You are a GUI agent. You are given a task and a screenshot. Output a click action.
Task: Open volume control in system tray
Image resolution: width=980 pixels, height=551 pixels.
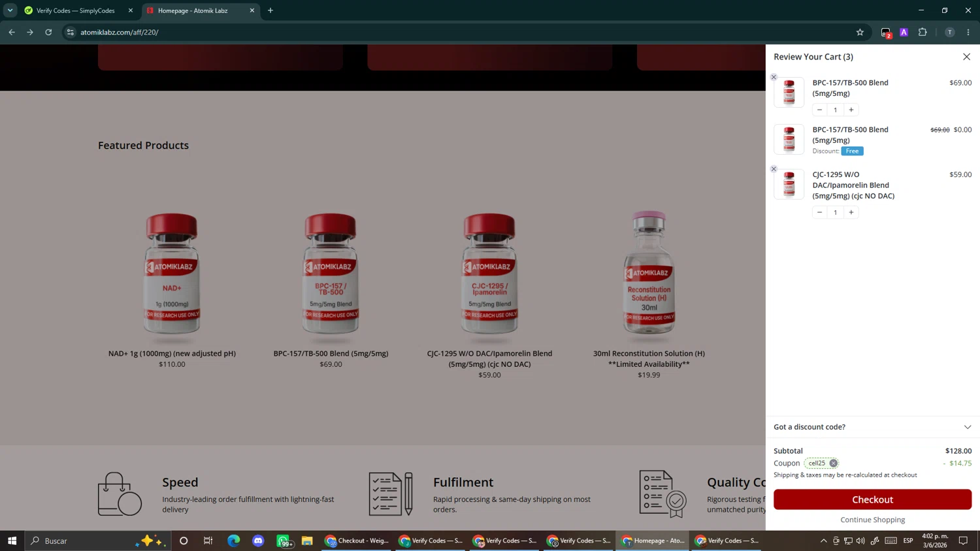(x=860, y=541)
